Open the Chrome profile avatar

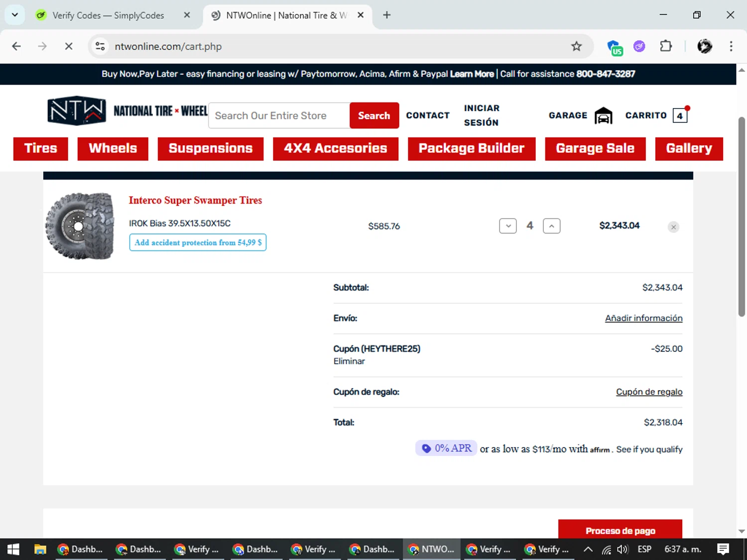point(705,46)
